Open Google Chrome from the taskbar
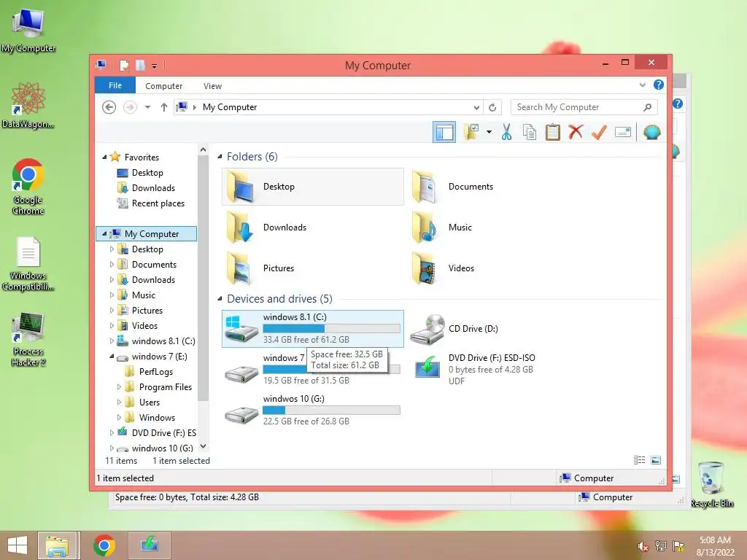The image size is (747, 560). click(x=104, y=545)
